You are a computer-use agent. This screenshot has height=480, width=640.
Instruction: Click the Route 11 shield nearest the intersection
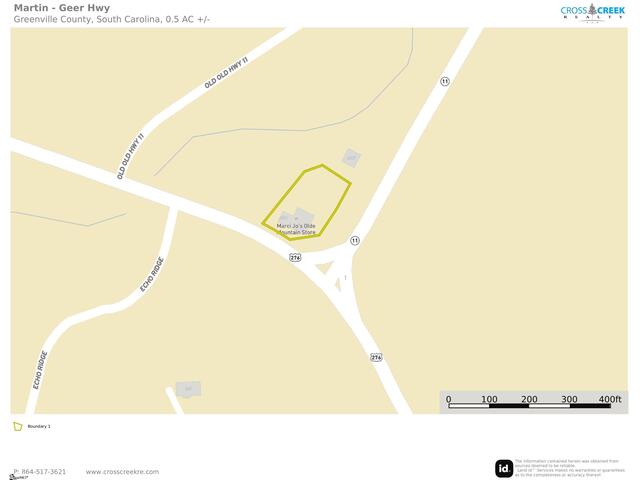tap(355, 240)
